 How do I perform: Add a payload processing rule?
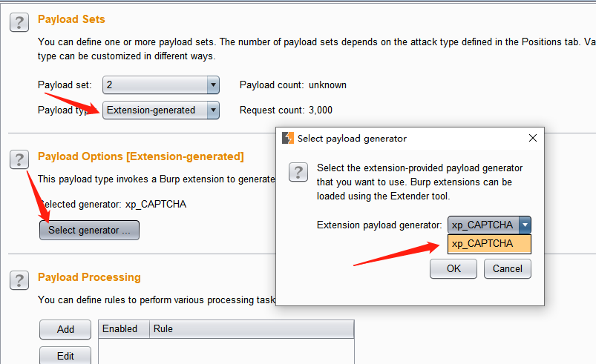65,330
